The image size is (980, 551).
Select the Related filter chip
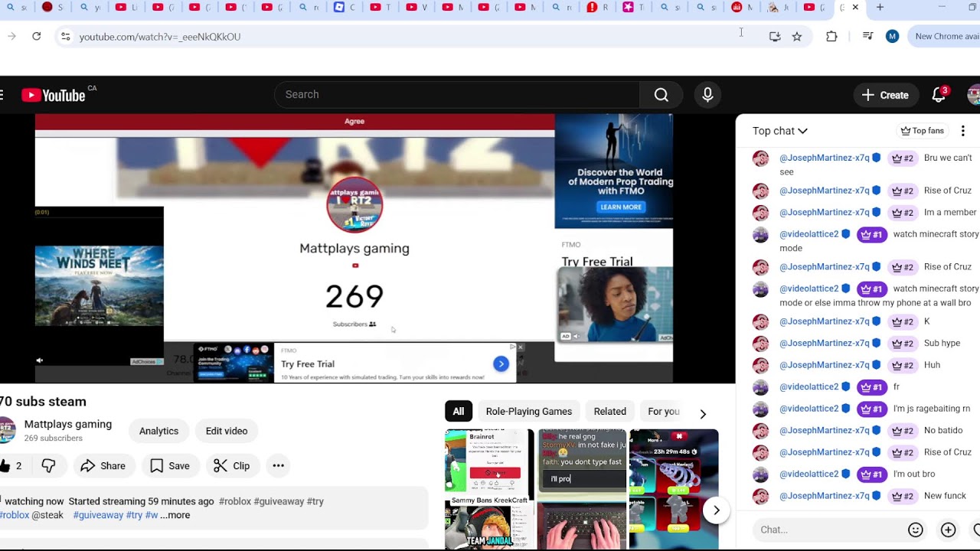[609, 411]
